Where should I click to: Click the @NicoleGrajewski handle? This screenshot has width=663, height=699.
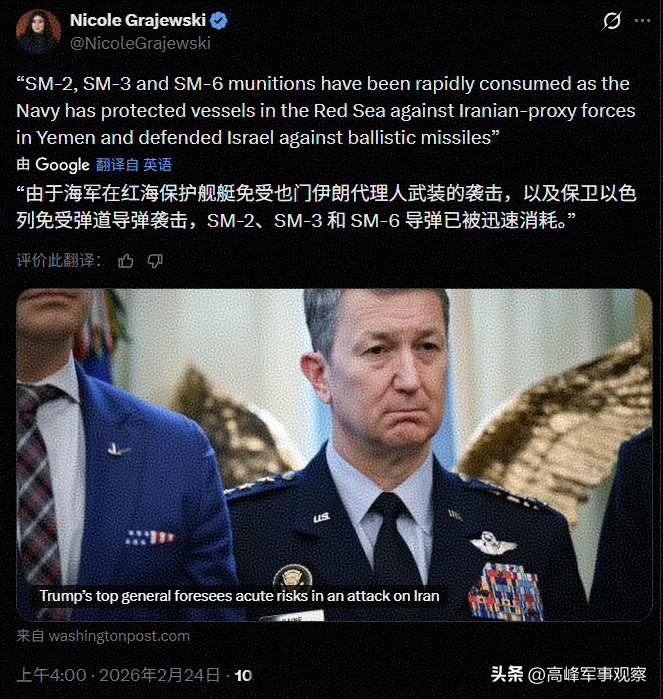click(x=140, y=43)
